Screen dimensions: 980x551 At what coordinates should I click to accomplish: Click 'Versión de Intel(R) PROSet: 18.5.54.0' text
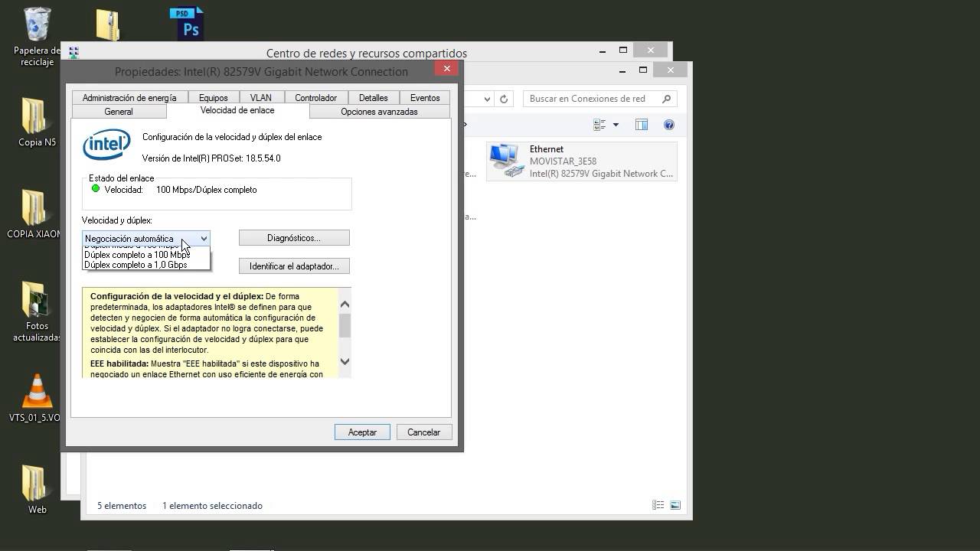tap(211, 158)
